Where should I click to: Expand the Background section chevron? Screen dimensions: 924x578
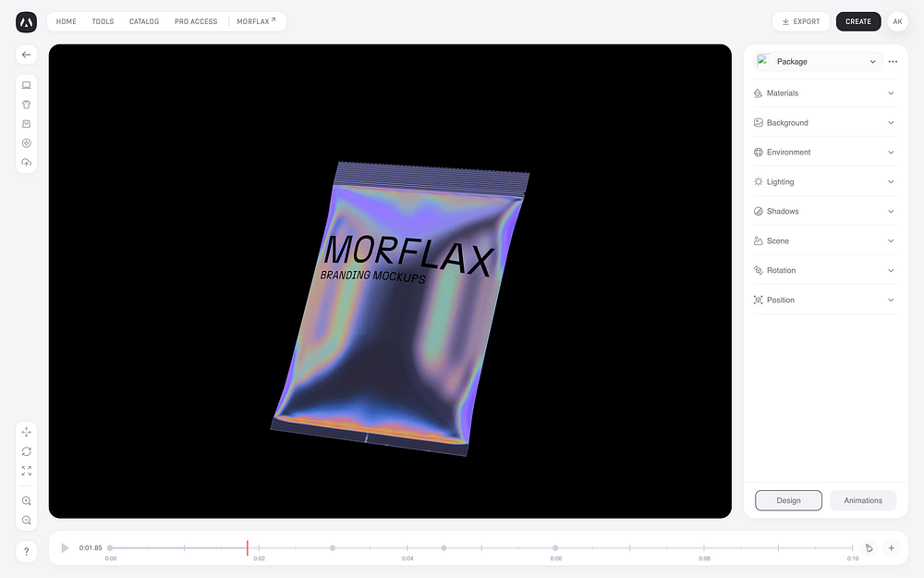pyautogui.click(x=891, y=123)
